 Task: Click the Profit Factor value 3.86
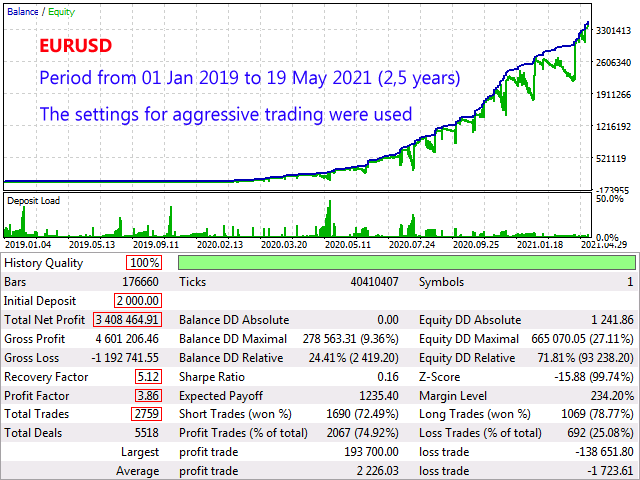[148, 396]
